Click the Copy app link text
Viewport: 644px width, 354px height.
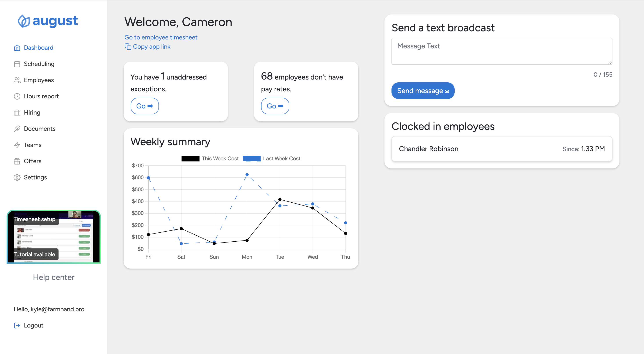tap(151, 47)
